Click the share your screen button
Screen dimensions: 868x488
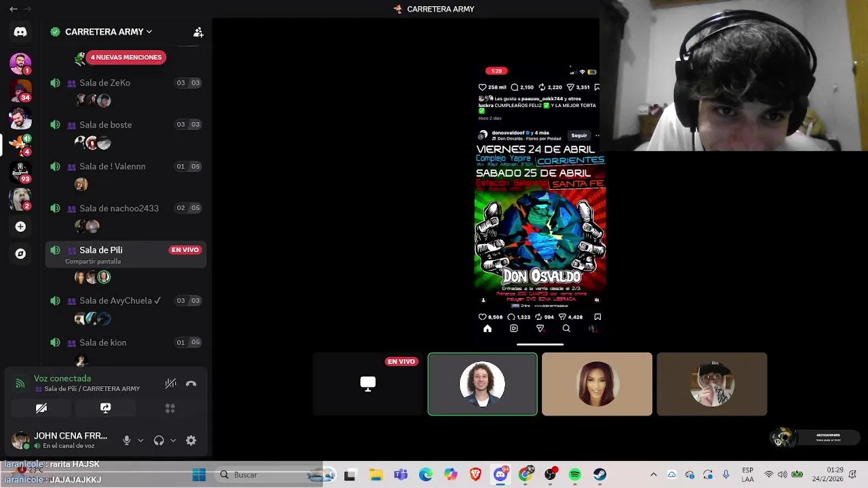pos(105,408)
